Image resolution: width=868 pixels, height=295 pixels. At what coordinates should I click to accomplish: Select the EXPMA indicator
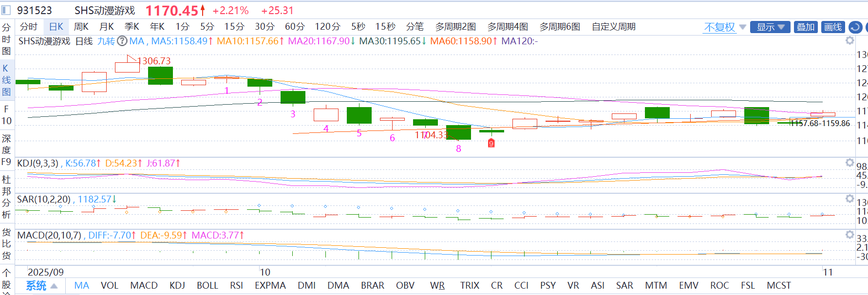270,286
